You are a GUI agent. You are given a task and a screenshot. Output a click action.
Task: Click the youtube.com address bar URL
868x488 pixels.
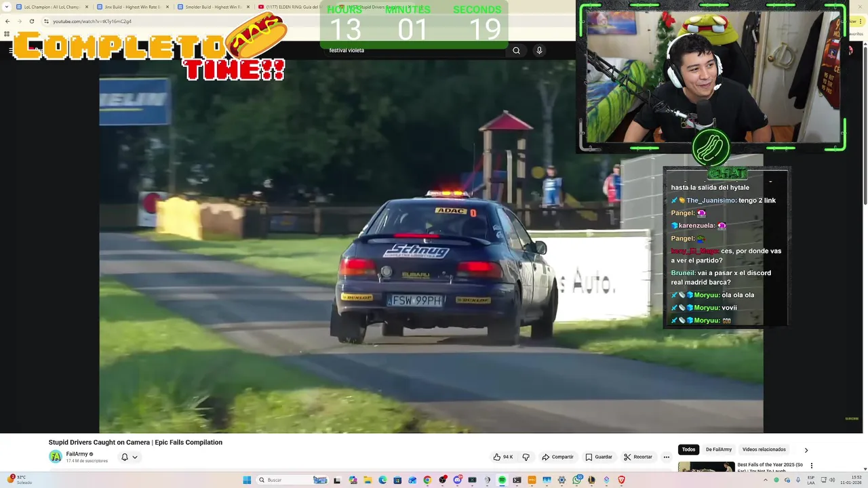pos(92,21)
